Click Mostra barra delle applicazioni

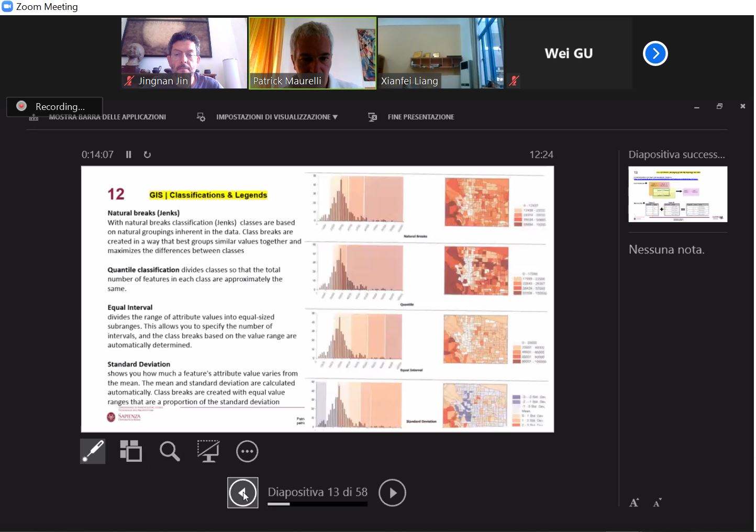click(107, 117)
